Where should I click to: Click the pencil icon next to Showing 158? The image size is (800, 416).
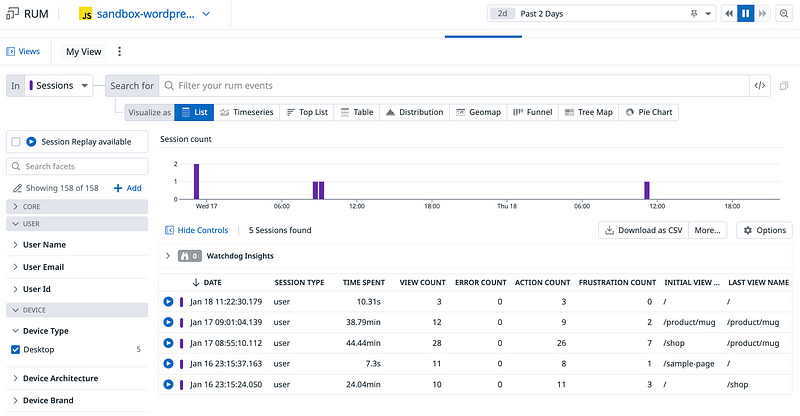pyautogui.click(x=17, y=188)
